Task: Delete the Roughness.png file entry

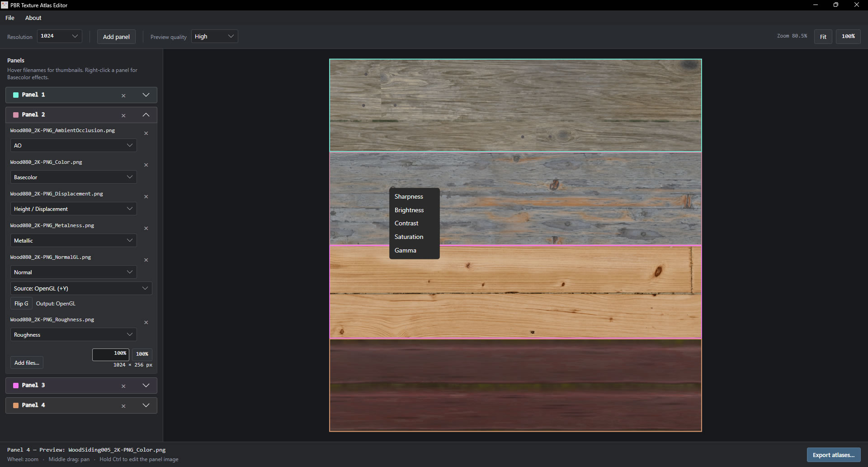Action: (146, 322)
